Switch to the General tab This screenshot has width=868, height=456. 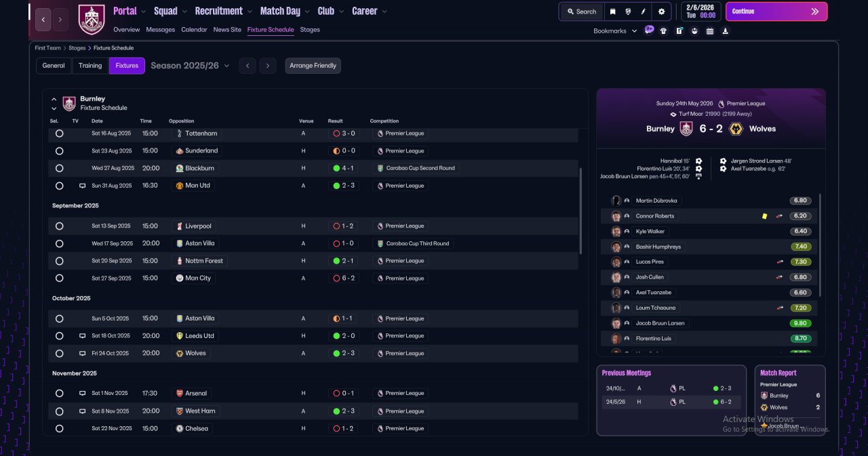click(x=54, y=66)
